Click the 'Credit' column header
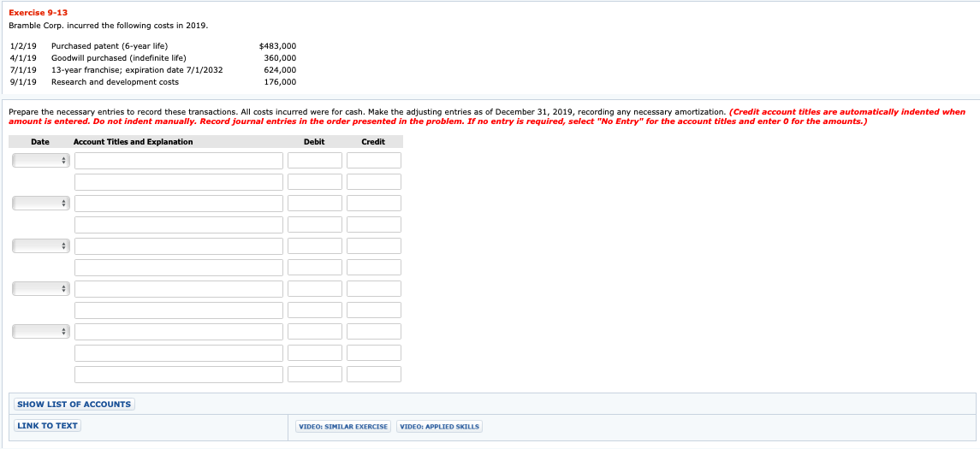980x449 pixels. pos(373,142)
